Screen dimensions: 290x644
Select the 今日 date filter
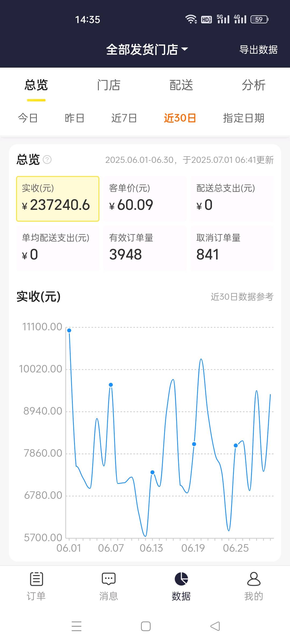(x=28, y=118)
